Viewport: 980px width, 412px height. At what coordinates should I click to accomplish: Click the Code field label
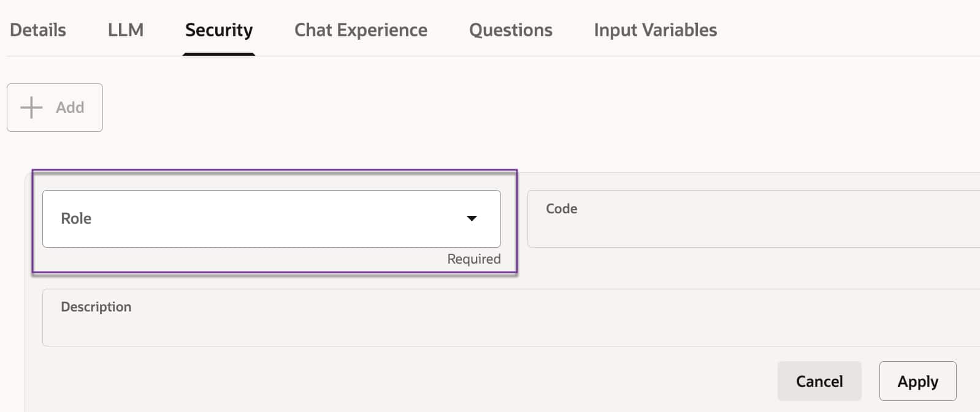(561, 209)
